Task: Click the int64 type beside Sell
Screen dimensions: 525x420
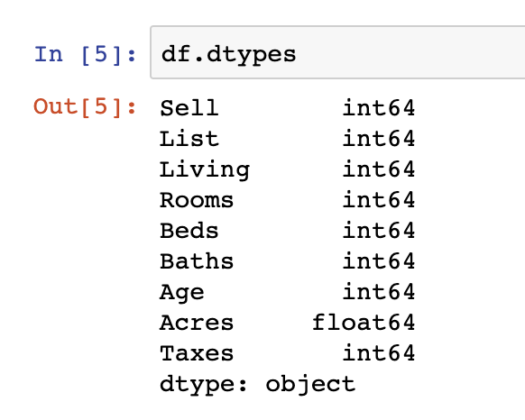Action: [379, 108]
